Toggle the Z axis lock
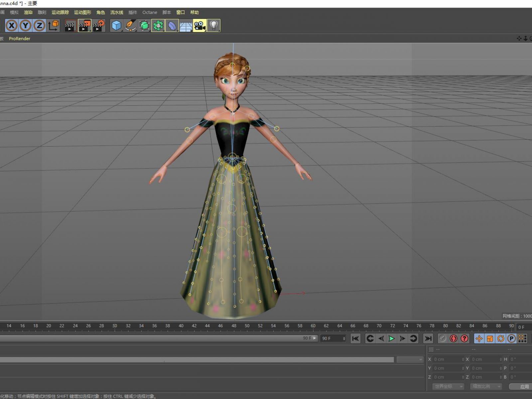 click(x=39, y=26)
